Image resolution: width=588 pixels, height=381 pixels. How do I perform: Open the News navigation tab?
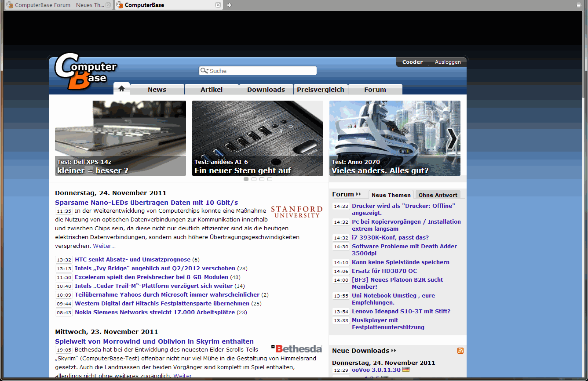pyautogui.click(x=157, y=89)
